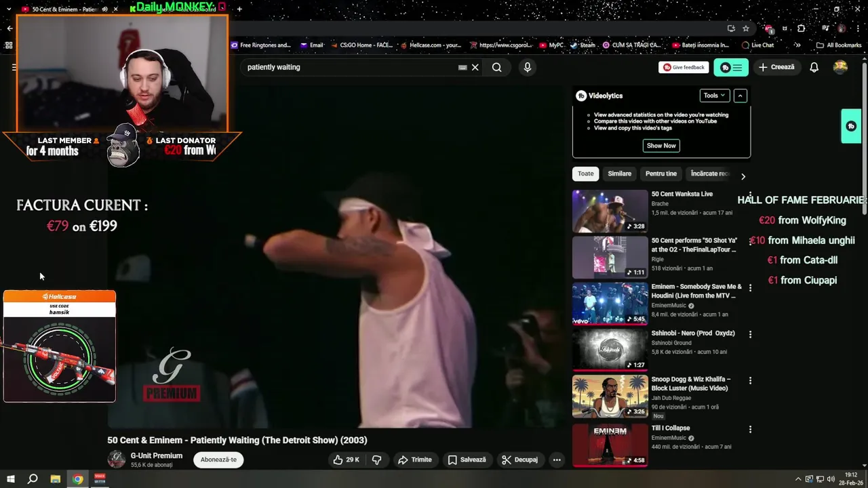Open the Hellcase.com bookmark
Viewport: 868px width, 488px height.
431,45
